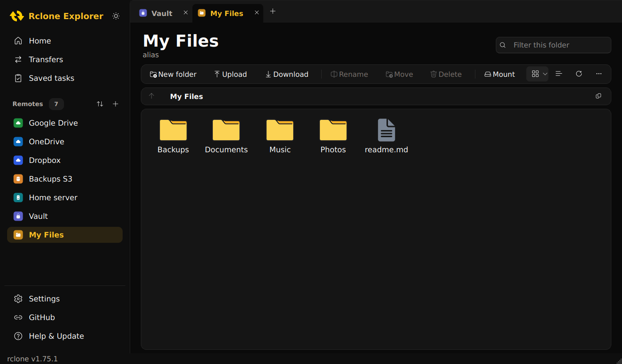The image size is (622, 364).
Task: Select the readme.md file
Action: tap(387, 136)
